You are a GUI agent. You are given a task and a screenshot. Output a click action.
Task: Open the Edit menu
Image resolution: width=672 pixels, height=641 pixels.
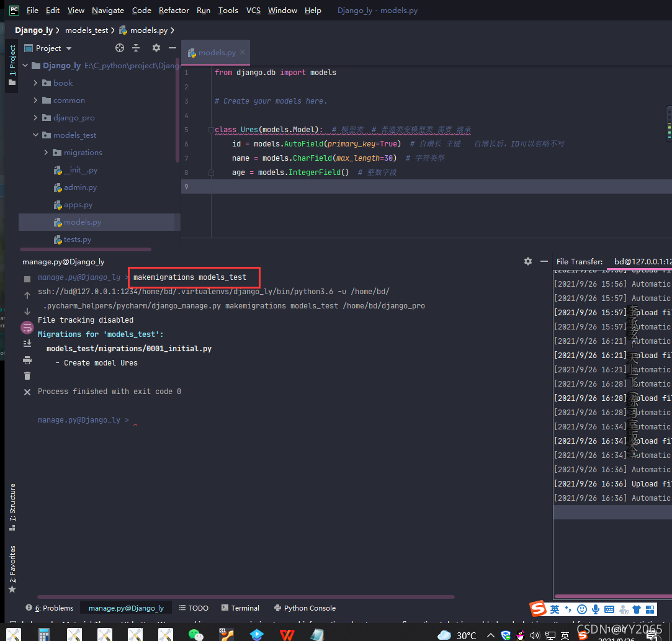click(x=53, y=11)
